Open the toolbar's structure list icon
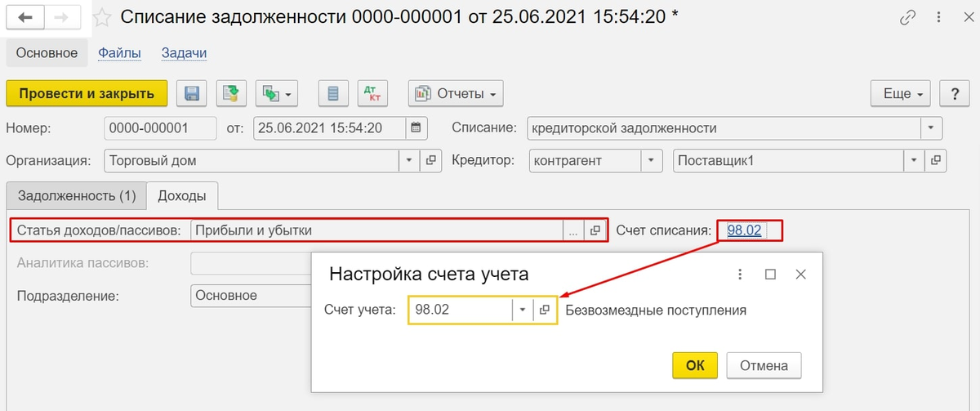The image size is (980, 411). point(332,93)
